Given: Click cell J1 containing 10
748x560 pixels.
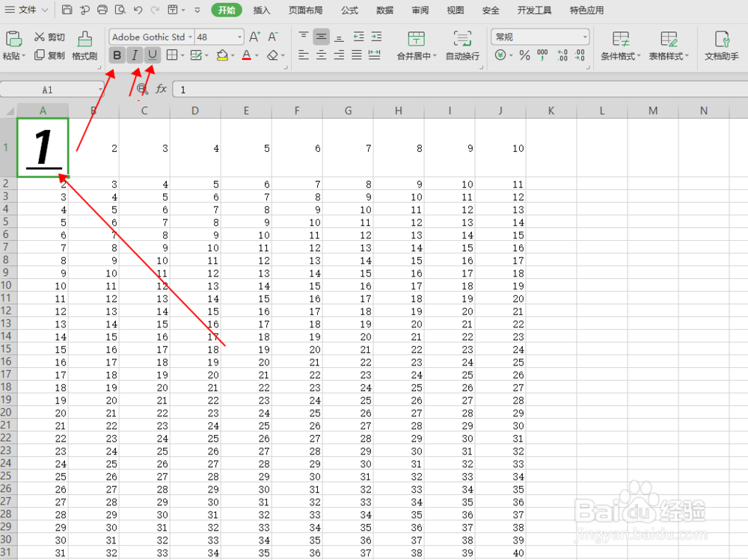Looking at the screenshot, I should pyautogui.click(x=500, y=148).
